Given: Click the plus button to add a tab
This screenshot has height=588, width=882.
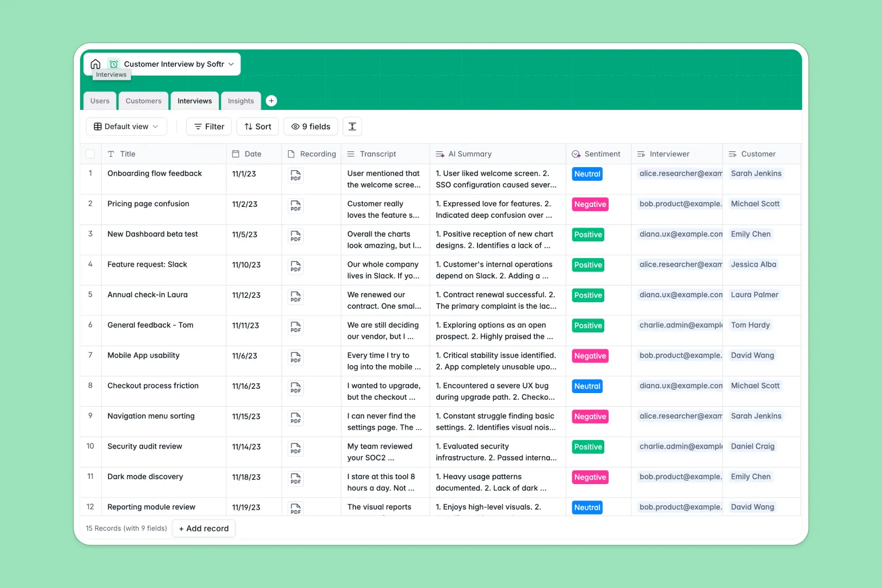Looking at the screenshot, I should pos(271,100).
